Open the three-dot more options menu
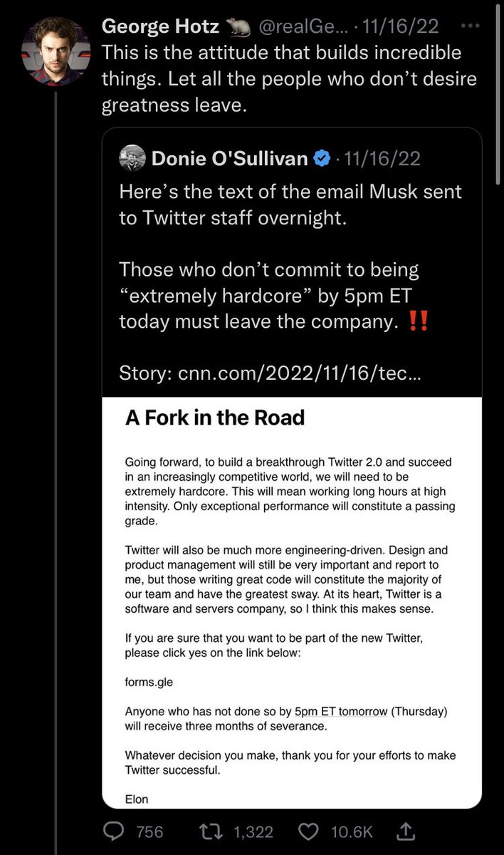Image resolution: width=504 pixels, height=855 pixels. point(471,26)
